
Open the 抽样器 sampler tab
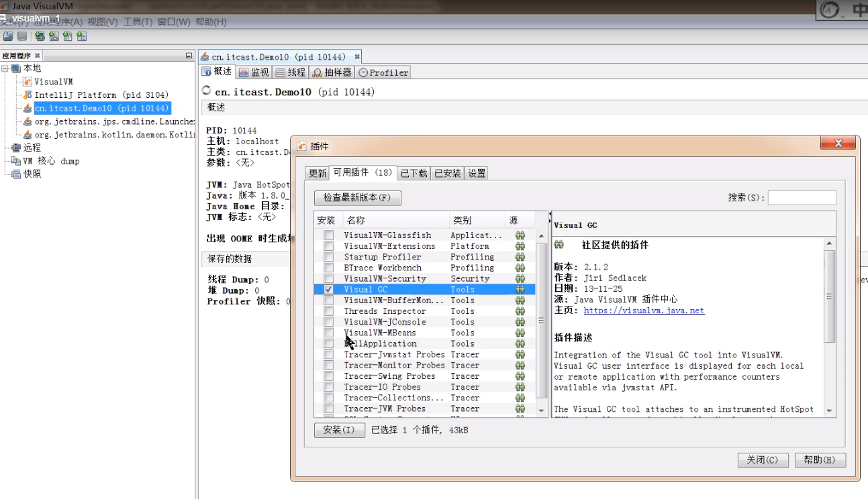click(x=332, y=72)
